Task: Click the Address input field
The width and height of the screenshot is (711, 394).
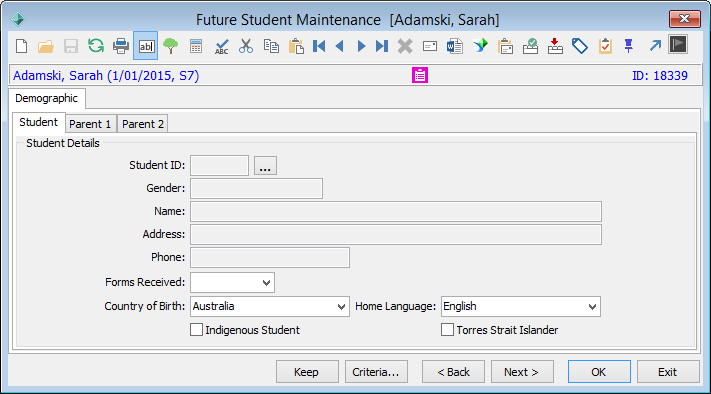Action: coord(396,234)
